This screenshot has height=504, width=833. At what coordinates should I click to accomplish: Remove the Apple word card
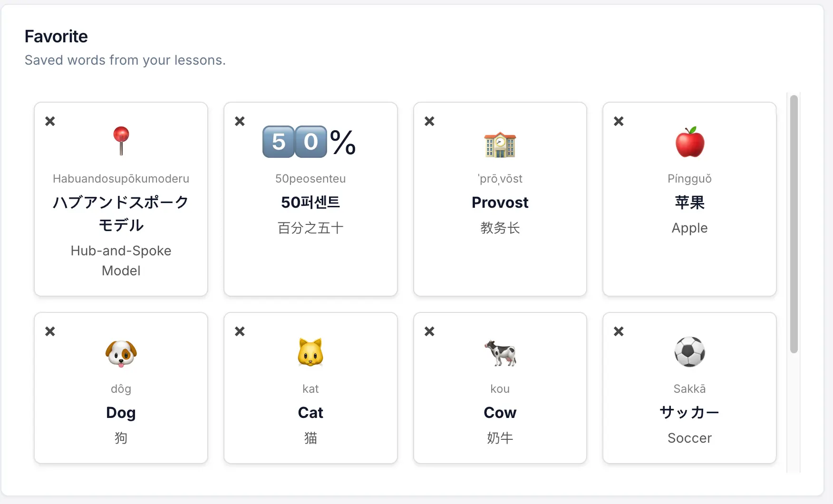618,121
